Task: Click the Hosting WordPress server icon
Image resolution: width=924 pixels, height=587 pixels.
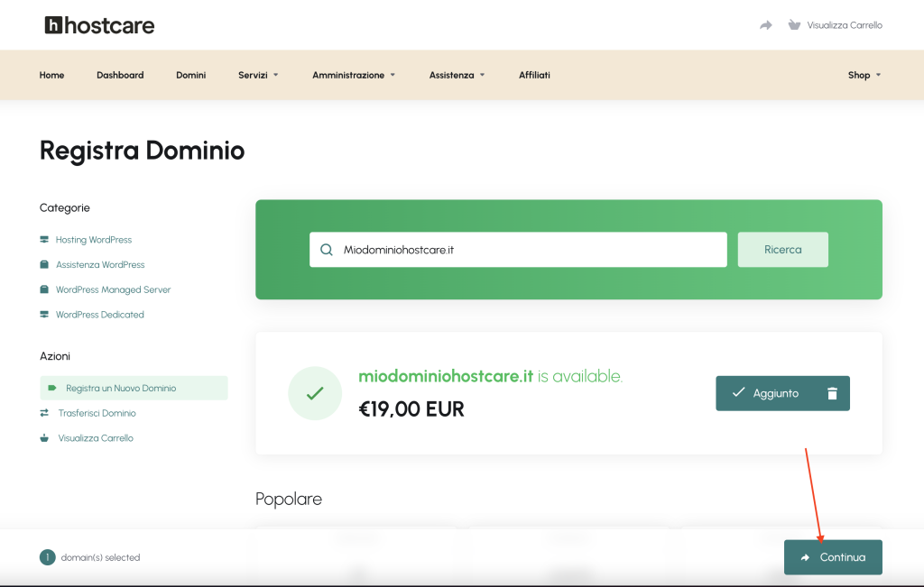Action: [x=44, y=240]
